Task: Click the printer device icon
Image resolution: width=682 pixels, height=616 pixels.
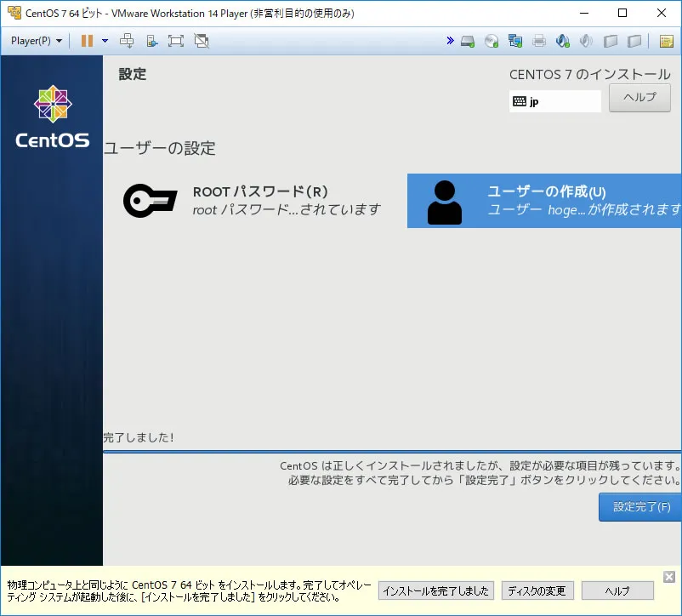Action: 539,42
